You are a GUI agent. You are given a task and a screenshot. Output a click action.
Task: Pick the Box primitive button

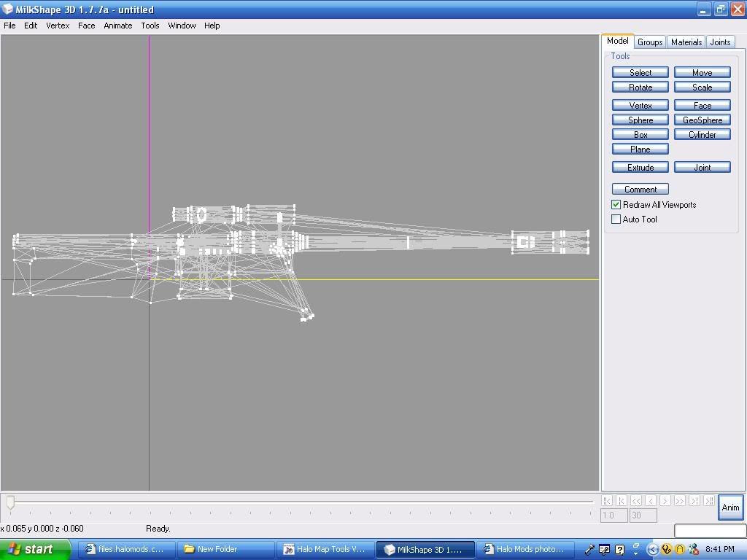(640, 135)
